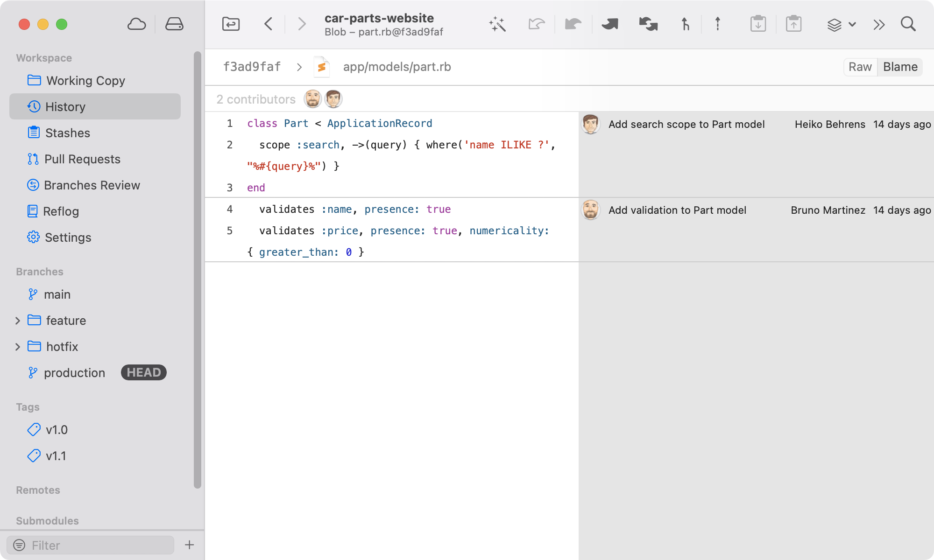This screenshot has height=560, width=934.
Task: Open the search magnifier in toolbar
Action: pyautogui.click(x=908, y=24)
